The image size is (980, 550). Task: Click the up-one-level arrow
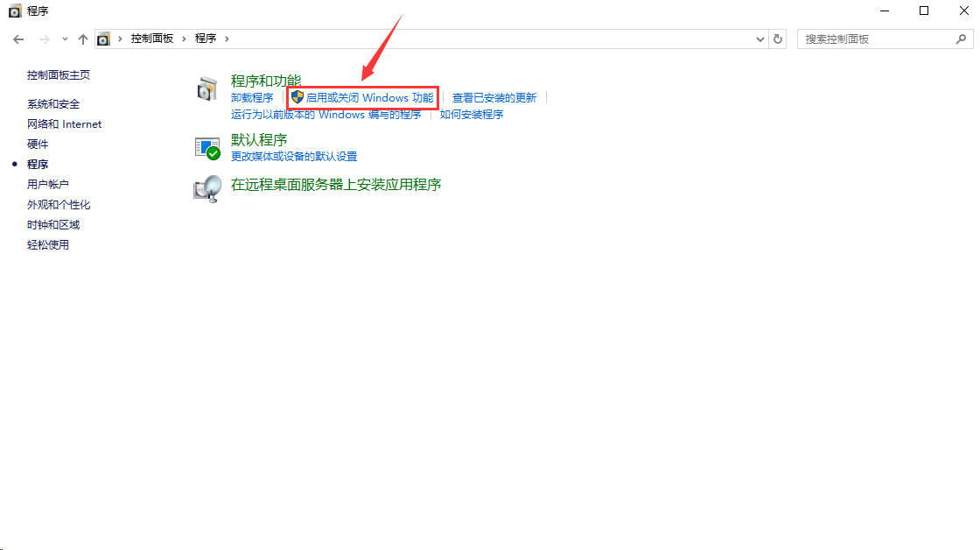(82, 39)
